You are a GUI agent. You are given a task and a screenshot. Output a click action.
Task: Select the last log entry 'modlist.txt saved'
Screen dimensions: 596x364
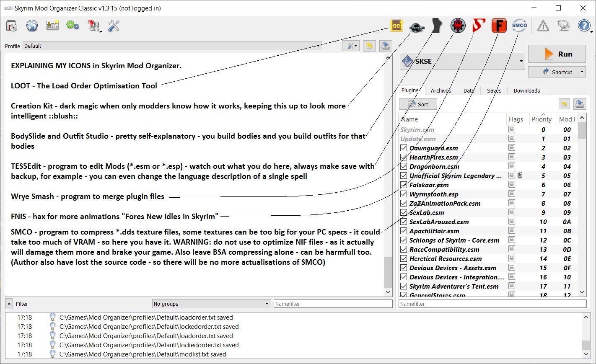pyautogui.click(x=293, y=354)
